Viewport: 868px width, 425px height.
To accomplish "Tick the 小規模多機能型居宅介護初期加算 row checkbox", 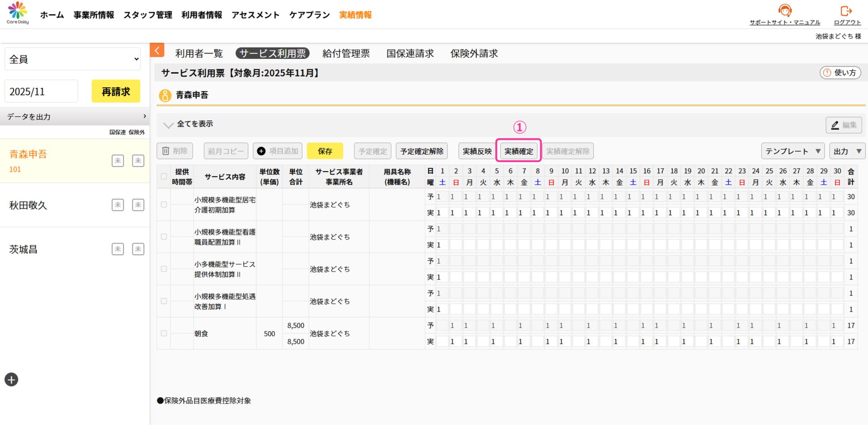I will pyautogui.click(x=164, y=205).
